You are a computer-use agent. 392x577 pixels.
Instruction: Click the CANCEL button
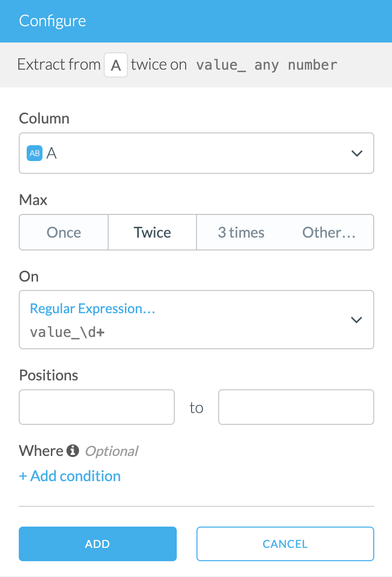(x=285, y=543)
